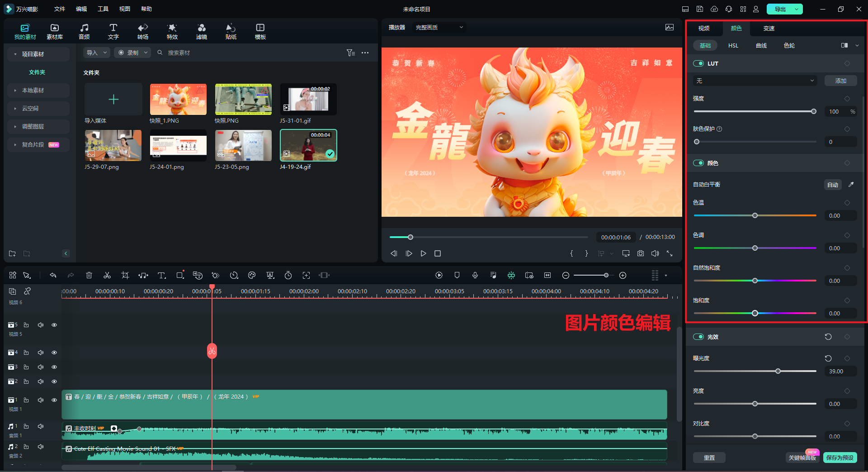
Task: Click the undo arrow icon
Action: coord(53,275)
